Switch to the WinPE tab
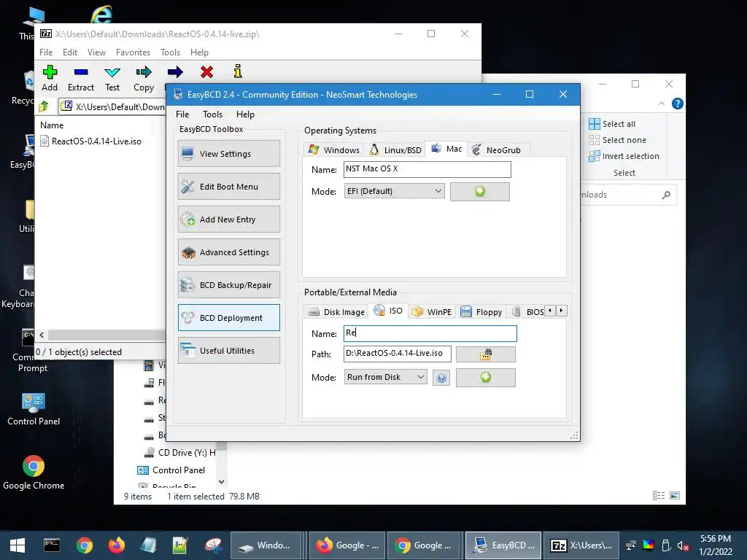 point(432,312)
